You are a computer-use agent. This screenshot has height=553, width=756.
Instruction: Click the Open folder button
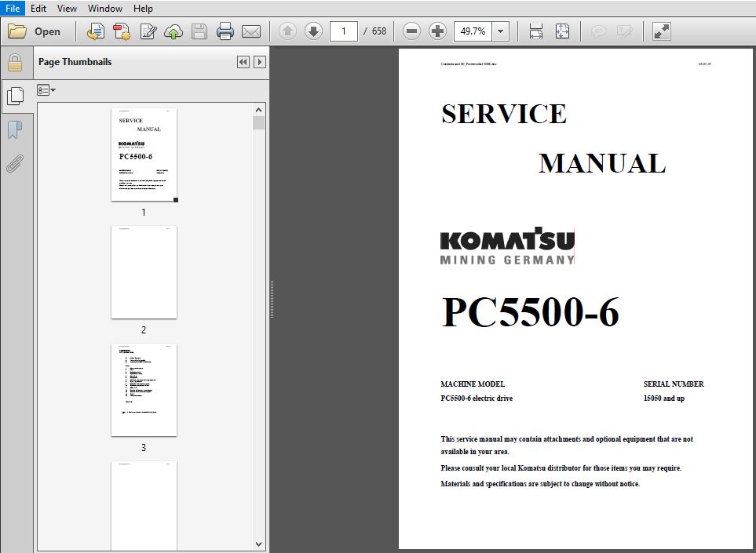35,31
